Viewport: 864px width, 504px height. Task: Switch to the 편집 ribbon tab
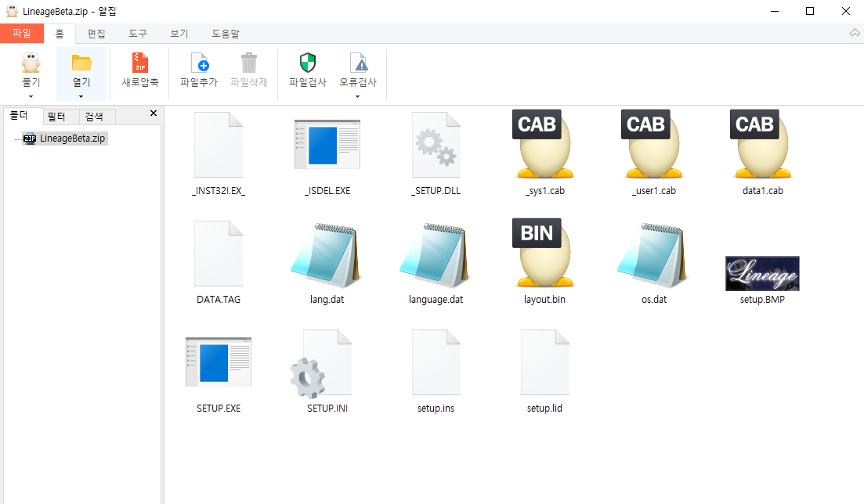click(x=96, y=34)
